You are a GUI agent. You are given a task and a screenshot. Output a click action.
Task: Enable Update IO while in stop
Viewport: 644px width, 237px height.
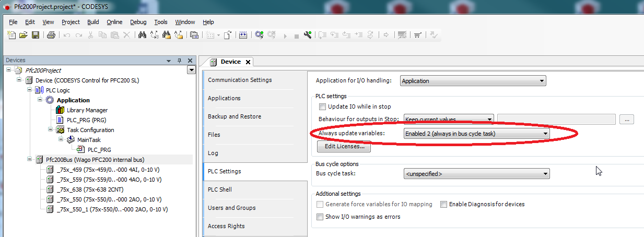pos(322,106)
